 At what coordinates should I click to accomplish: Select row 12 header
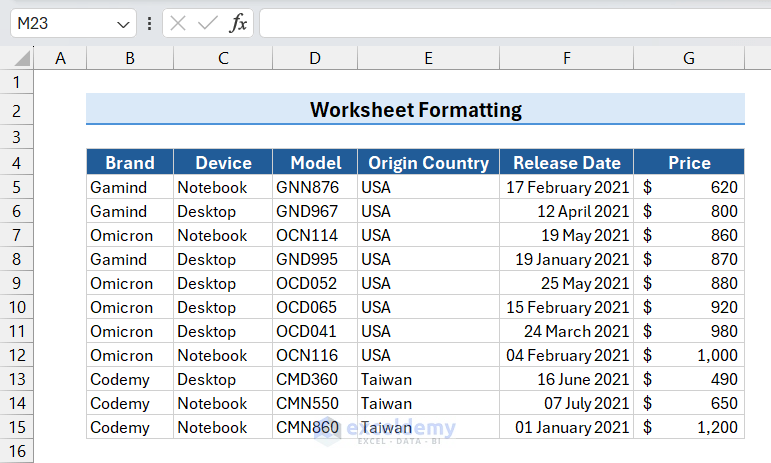pos(17,355)
